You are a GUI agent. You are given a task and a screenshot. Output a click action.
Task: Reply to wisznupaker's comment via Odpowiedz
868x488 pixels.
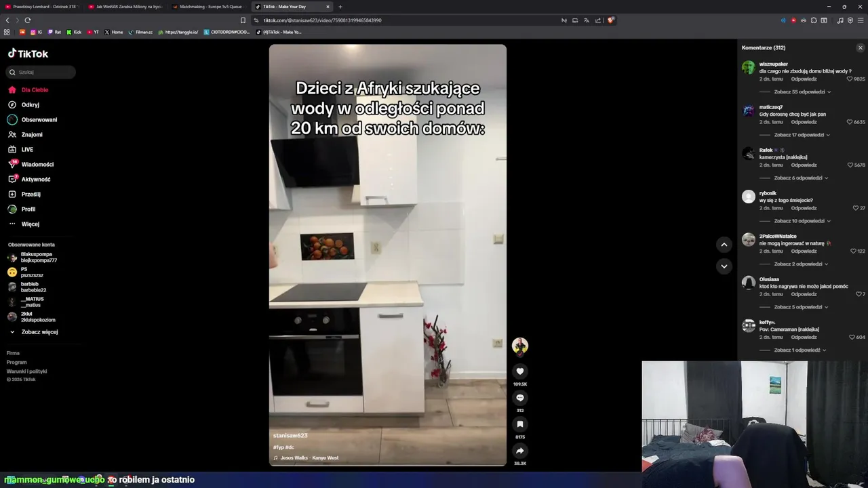click(x=804, y=79)
